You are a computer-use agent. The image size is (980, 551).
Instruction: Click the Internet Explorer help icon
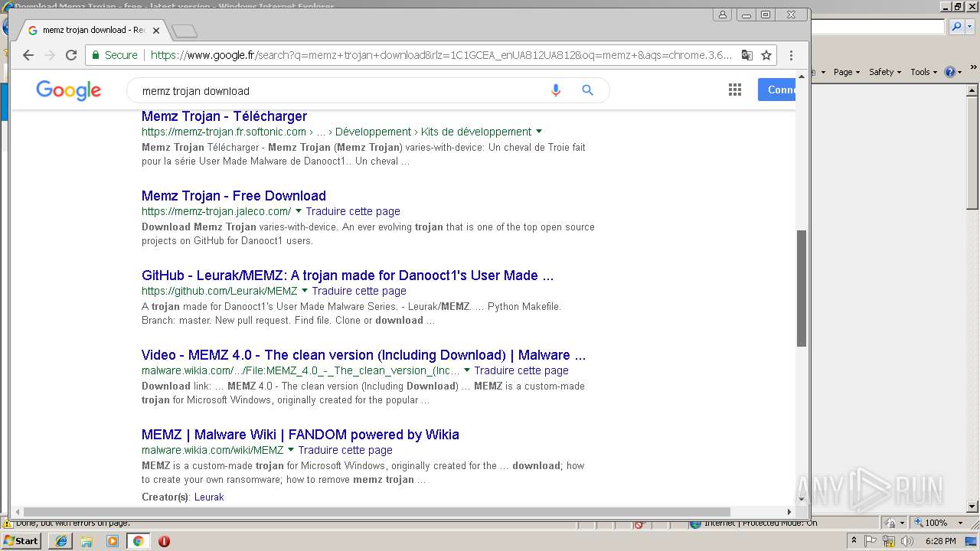coord(950,72)
